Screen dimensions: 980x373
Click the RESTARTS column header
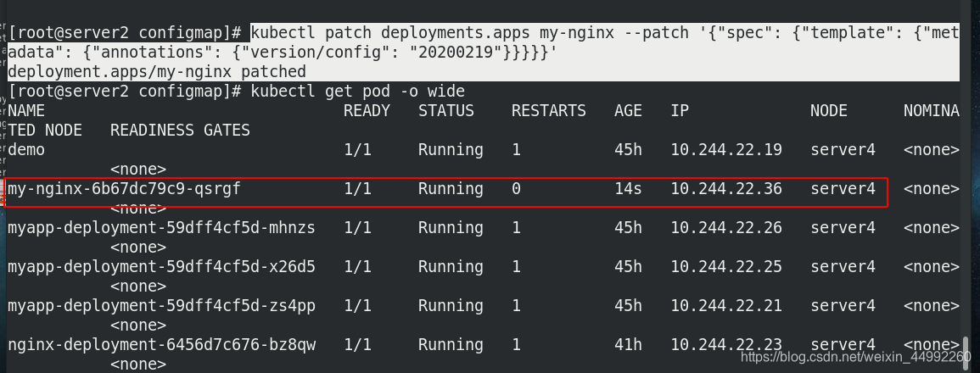pos(548,111)
